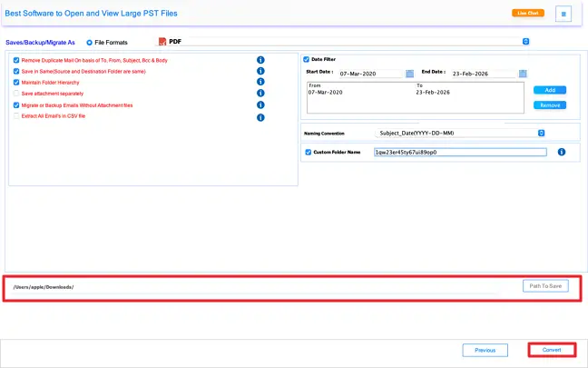
Task: Click info icon for Remove Duplicate Mail
Action: click(x=260, y=60)
